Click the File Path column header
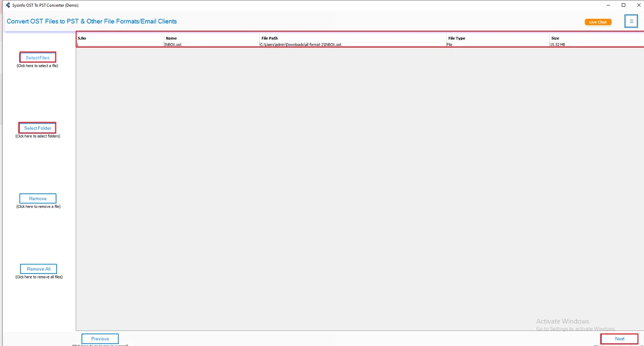 (x=269, y=38)
